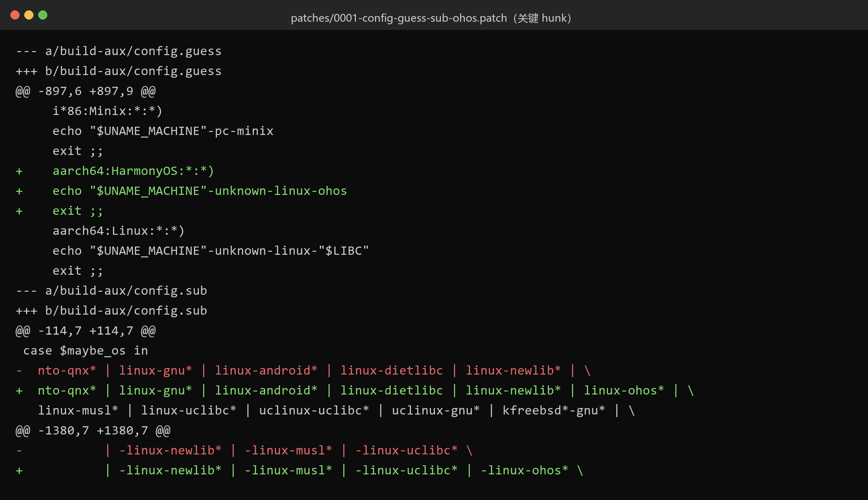Click the '+++ b/build-aux/config.guess' header line
Image resolution: width=868 pixels, height=500 pixels.
tap(118, 71)
